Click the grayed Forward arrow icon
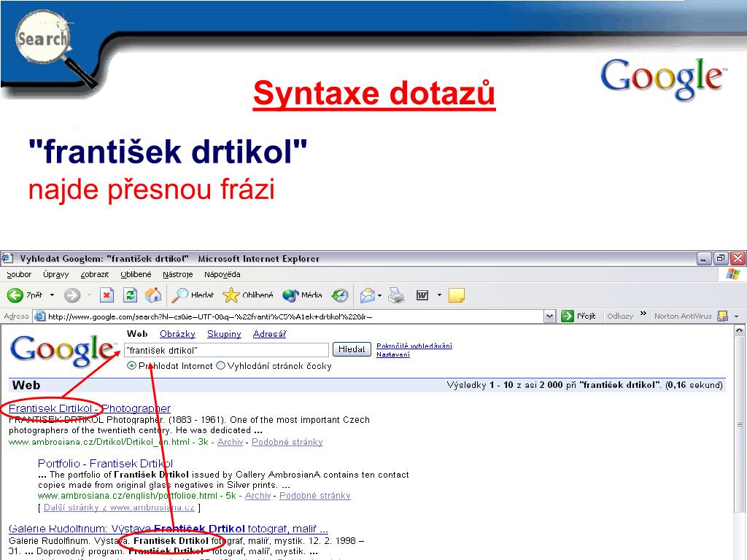The height and width of the screenshot is (560, 747). click(x=72, y=295)
